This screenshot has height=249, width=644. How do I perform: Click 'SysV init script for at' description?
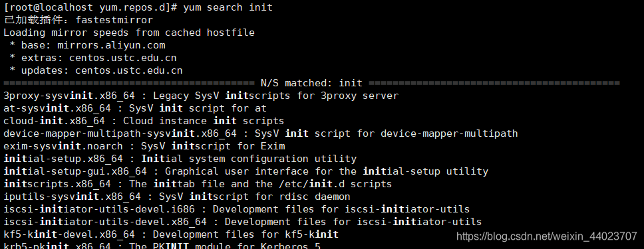pos(198,108)
